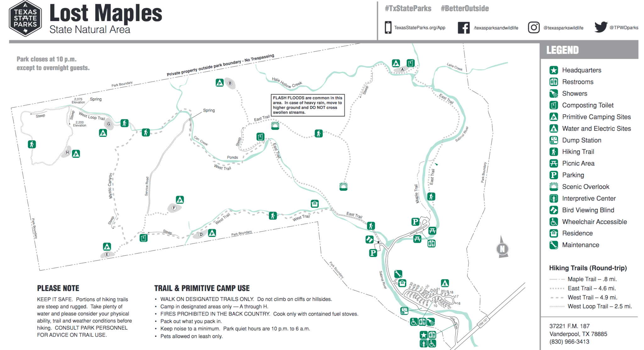Click the headquarters star icon on map
Viewport: 644px width, 350px height.
pos(424,335)
